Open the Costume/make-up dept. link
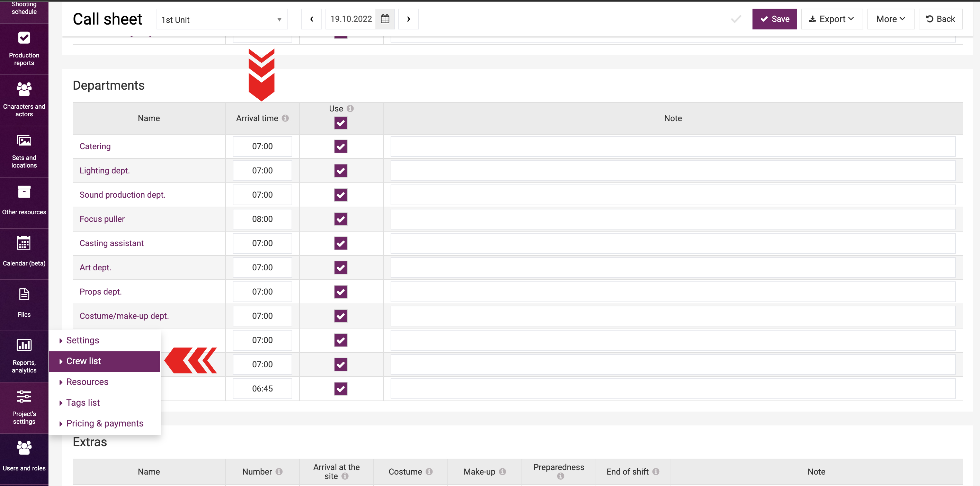980x486 pixels. pos(124,316)
